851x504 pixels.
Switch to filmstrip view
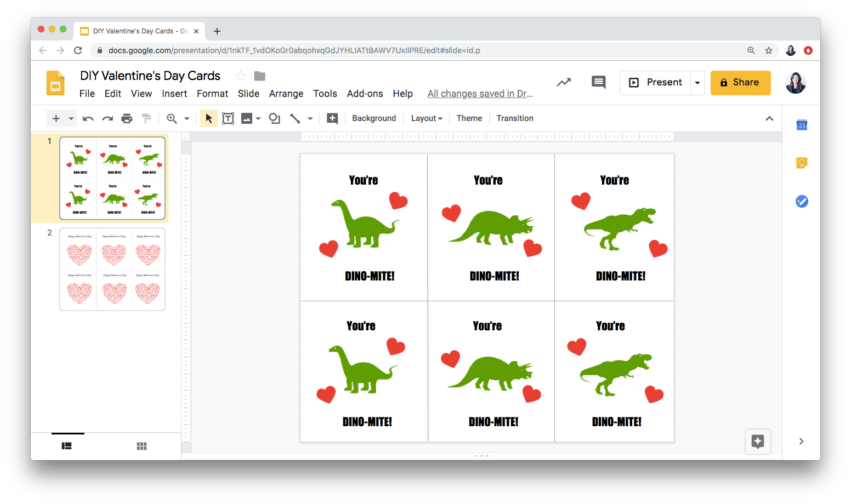pos(66,446)
